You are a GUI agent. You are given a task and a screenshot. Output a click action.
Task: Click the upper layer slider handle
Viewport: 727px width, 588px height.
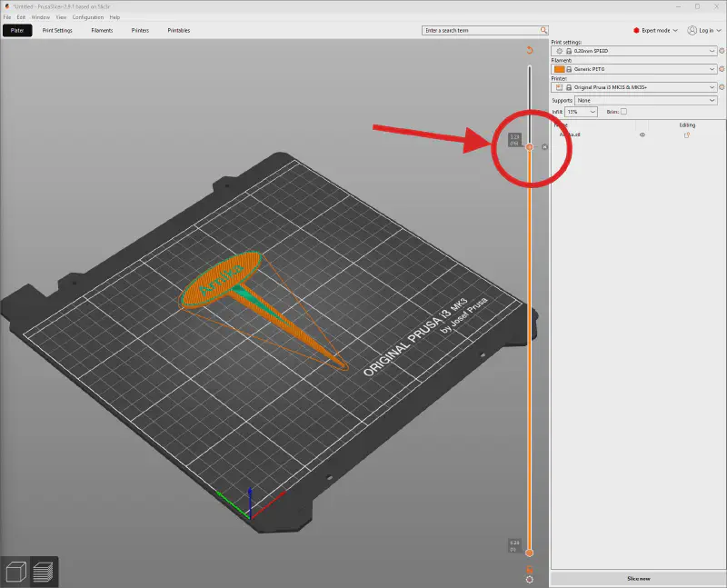[530, 146]
